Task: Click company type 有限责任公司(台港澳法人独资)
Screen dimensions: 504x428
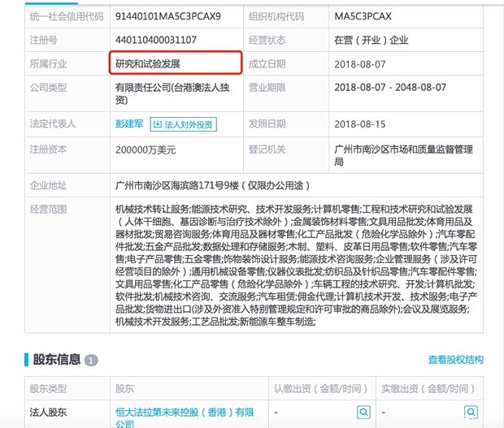Action: [x=172, y=93]
